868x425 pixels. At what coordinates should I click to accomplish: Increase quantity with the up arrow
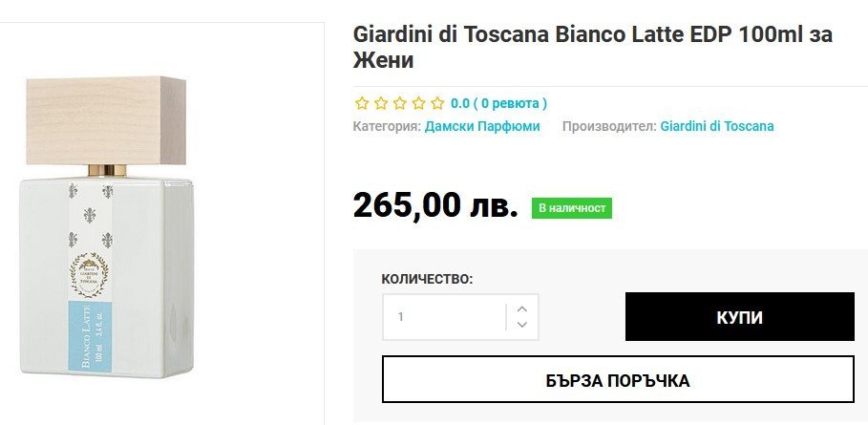click(x=521, y=308)
